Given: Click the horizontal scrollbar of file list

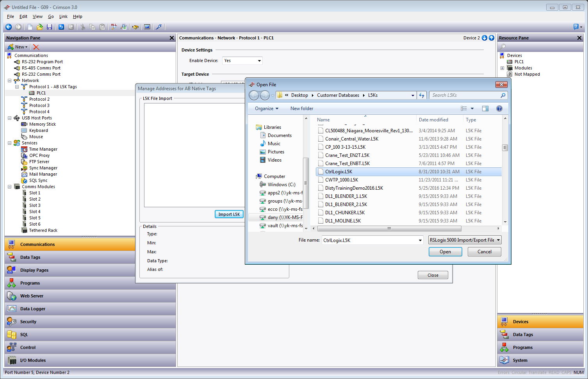Looking at the screenshot, I should [x=389, y=228].
